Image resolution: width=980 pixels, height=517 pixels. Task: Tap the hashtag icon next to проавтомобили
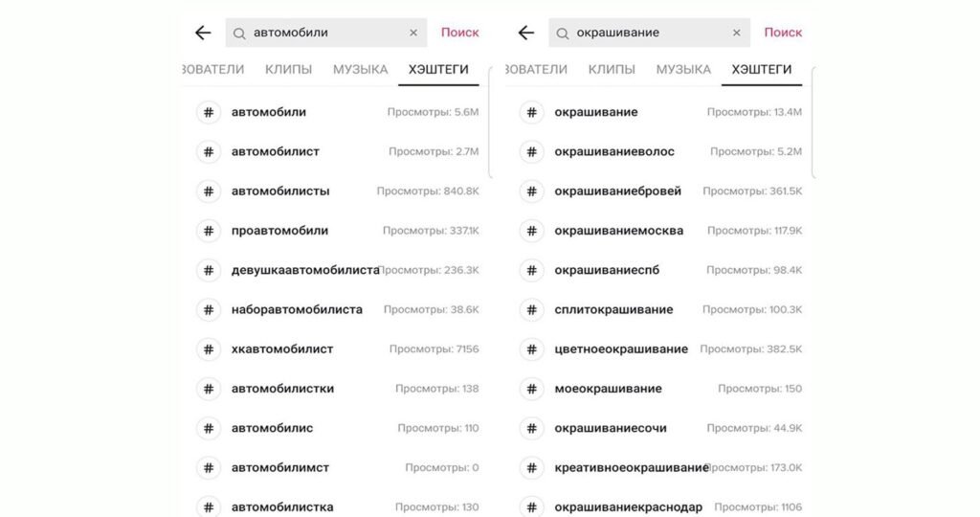coord(209,231)
